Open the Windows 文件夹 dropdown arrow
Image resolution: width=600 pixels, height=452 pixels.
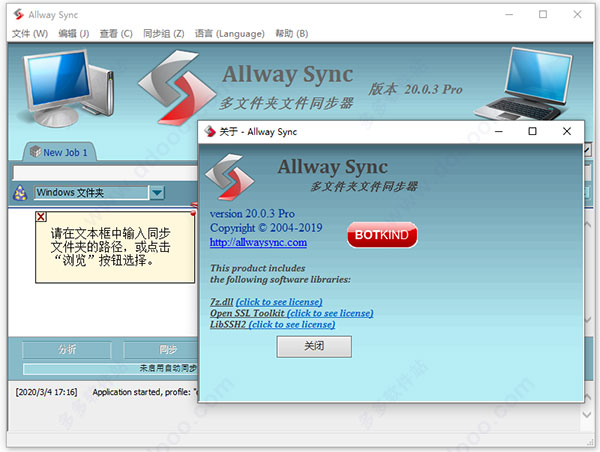[157, 193]
